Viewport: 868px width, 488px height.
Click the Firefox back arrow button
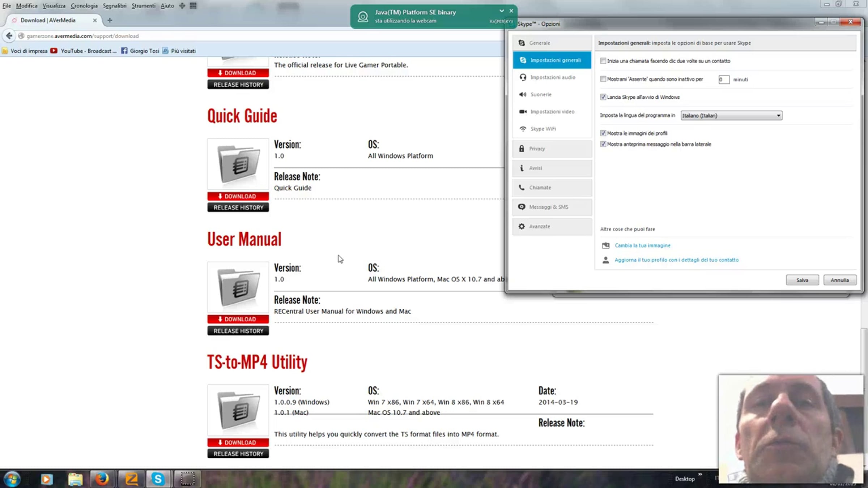(x=9, y=36)
